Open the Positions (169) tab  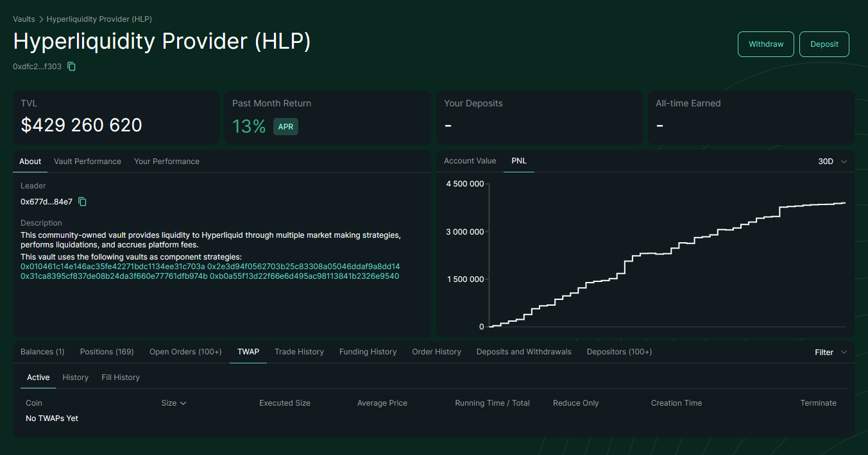coord(107,352)
